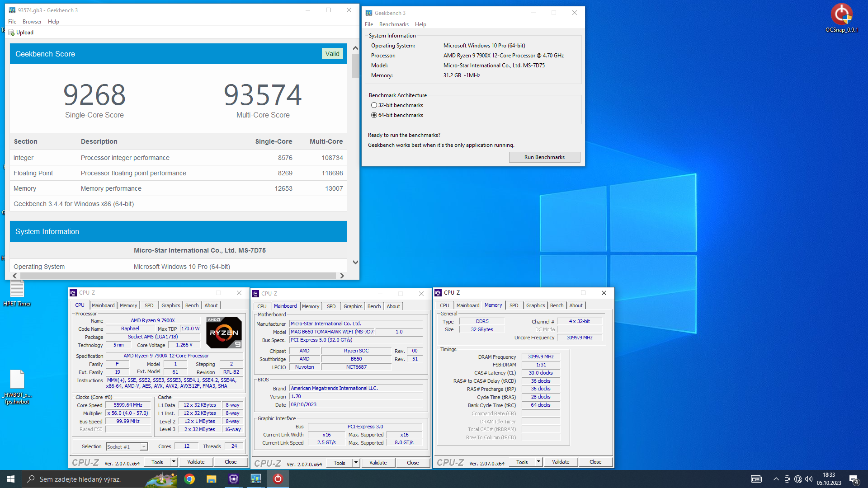Click the taskbar search box
Image resolution: width=868 pixels, height=488 pixels.
[99, 479]
